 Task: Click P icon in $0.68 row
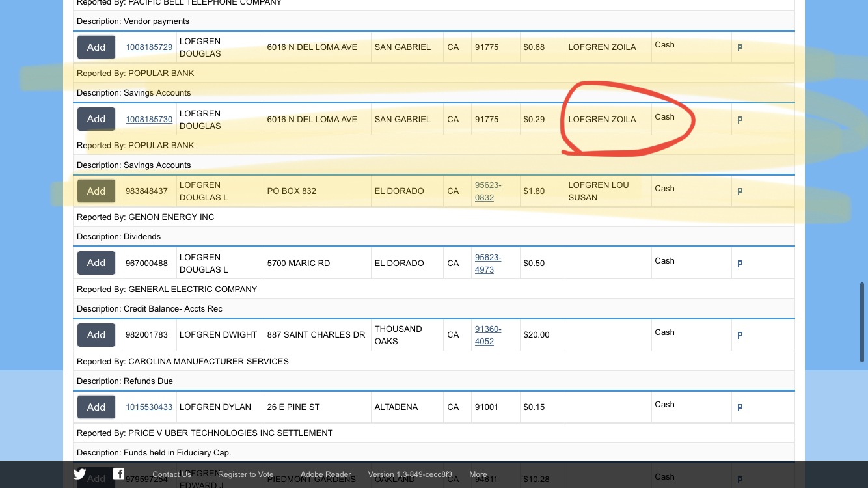(x=740, y=48)
